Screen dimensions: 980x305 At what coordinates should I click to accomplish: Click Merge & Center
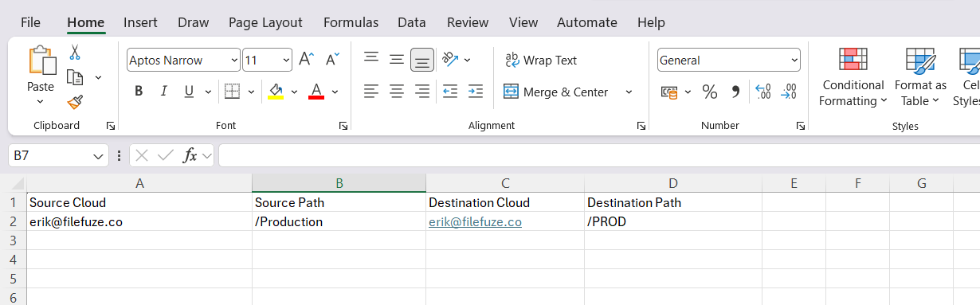556,92
